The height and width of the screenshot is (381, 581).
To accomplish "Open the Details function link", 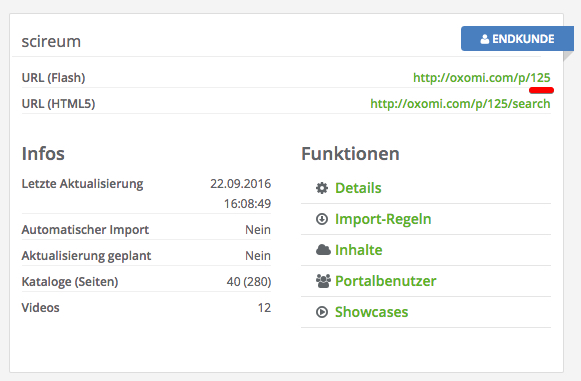I will tap(358, 188).
